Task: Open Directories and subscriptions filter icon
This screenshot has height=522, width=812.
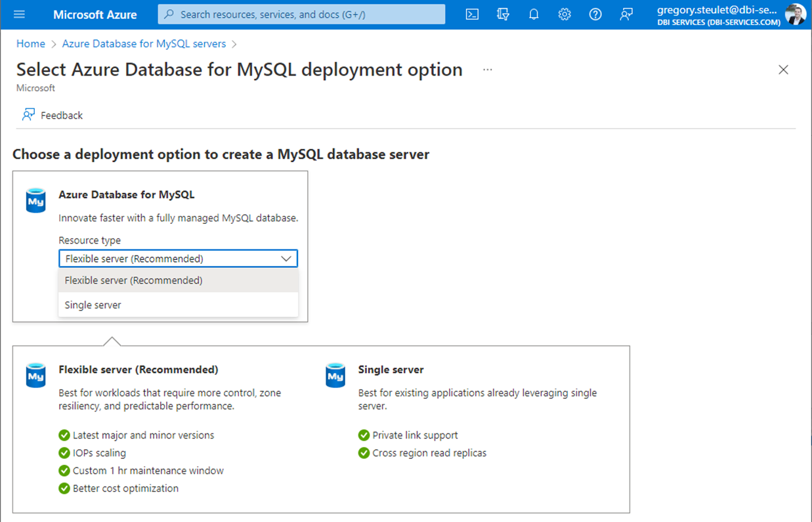Action: (x=503, y=14)
